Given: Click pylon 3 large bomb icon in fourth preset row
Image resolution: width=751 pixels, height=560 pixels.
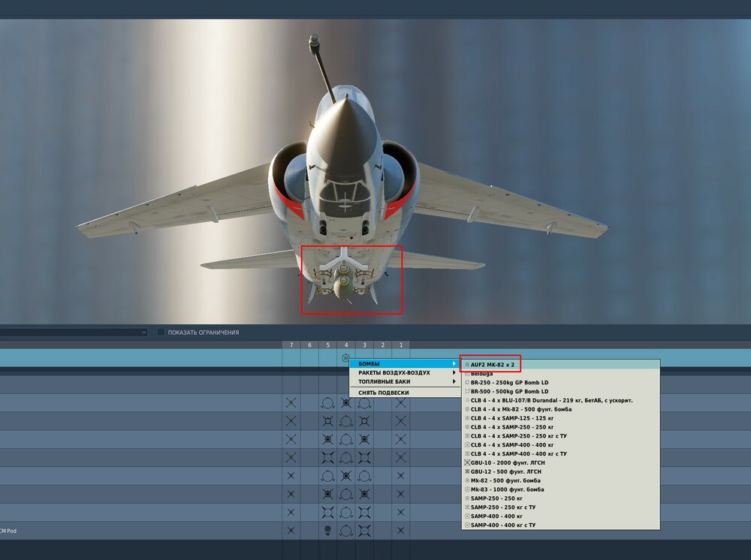Looking at the screenshot, I should click(364, 458).
